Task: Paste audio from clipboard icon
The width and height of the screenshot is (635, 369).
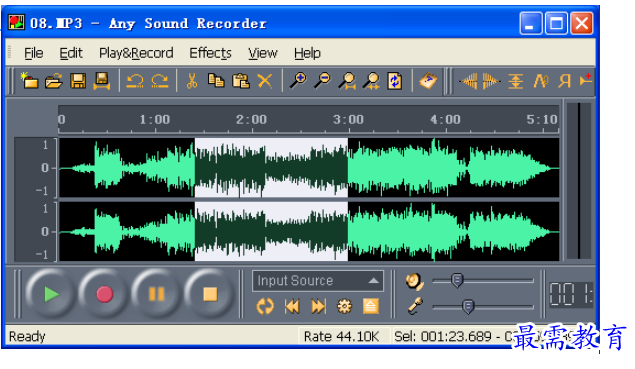Action: tap(241, 81)
